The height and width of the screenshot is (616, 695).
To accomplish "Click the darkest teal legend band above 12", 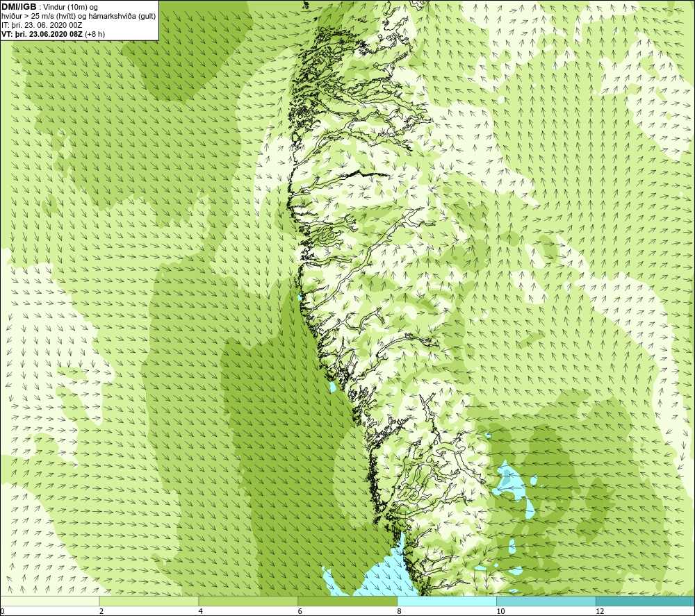I will [x=646, y=601].
